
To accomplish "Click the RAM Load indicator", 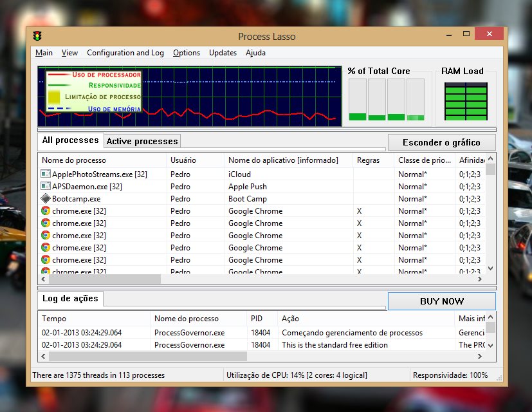I will pos(465,103).
